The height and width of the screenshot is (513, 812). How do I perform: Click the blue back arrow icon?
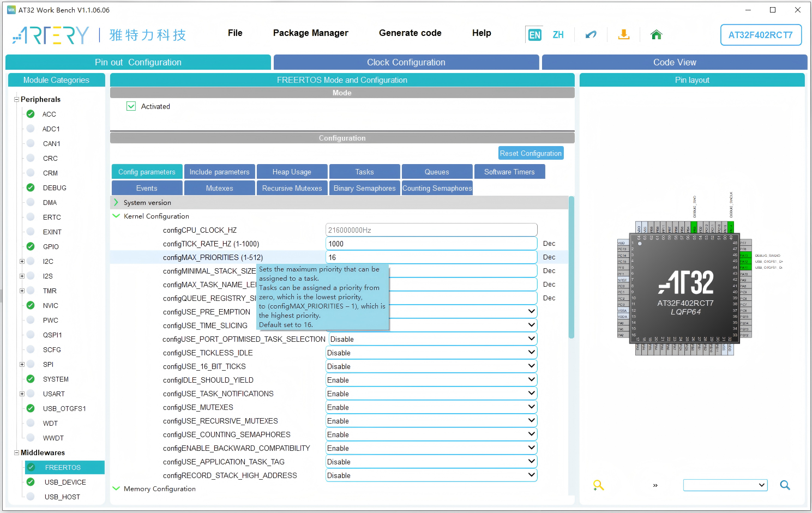[591, 35]
